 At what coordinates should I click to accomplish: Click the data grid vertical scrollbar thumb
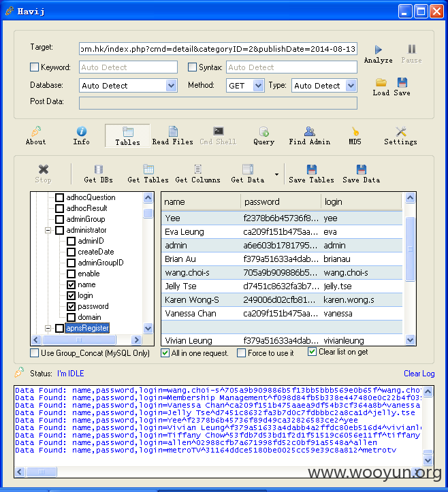pyautogui.click(x=410, y=249)
